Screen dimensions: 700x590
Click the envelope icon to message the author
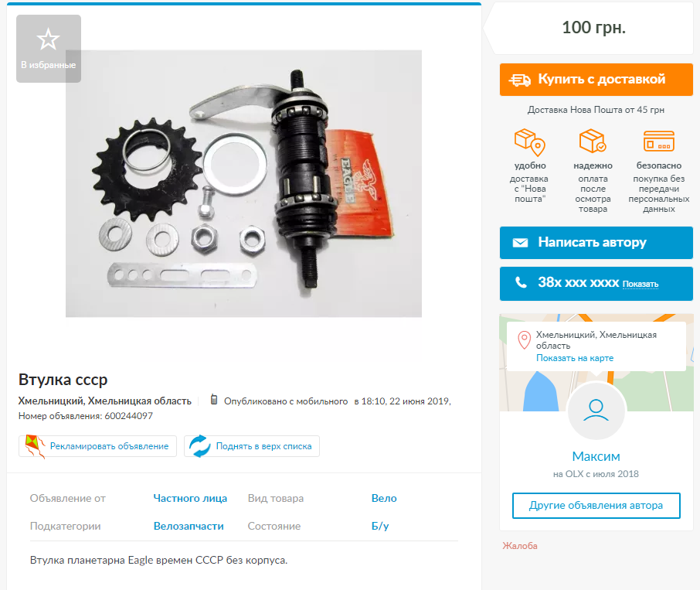[520, 243]
